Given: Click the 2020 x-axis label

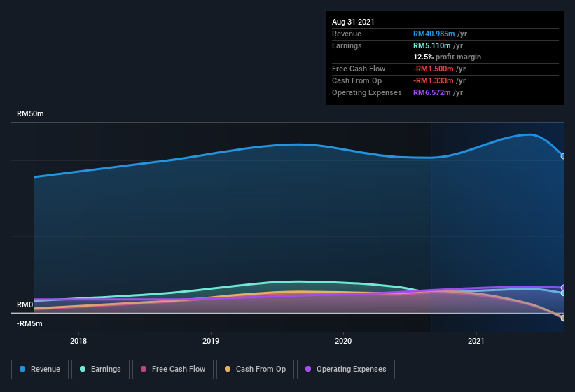Looking at the screenshot, I should (x=343, y=341).
